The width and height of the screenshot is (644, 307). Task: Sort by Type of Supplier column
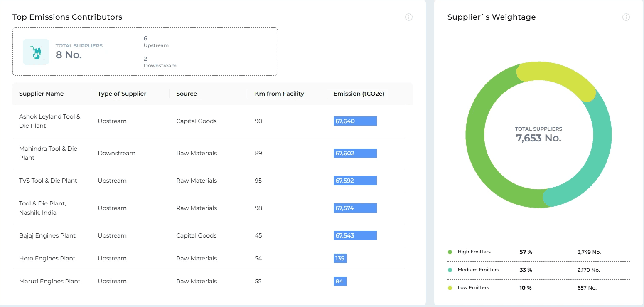122,94
